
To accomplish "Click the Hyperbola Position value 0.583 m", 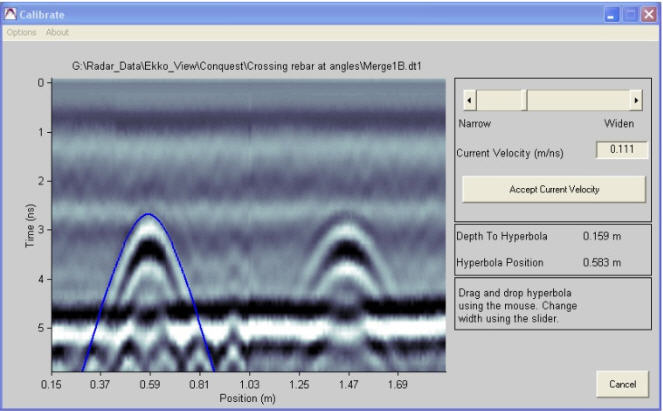I will [602, 262].
